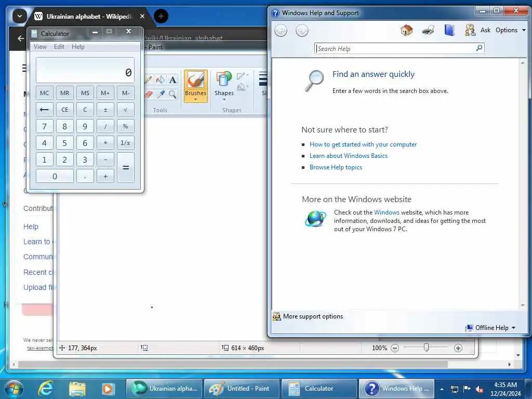The width and height of the screenshot is (532, 399).
Task: Move the Paint zoom slider handle
Action: point(426,348)
